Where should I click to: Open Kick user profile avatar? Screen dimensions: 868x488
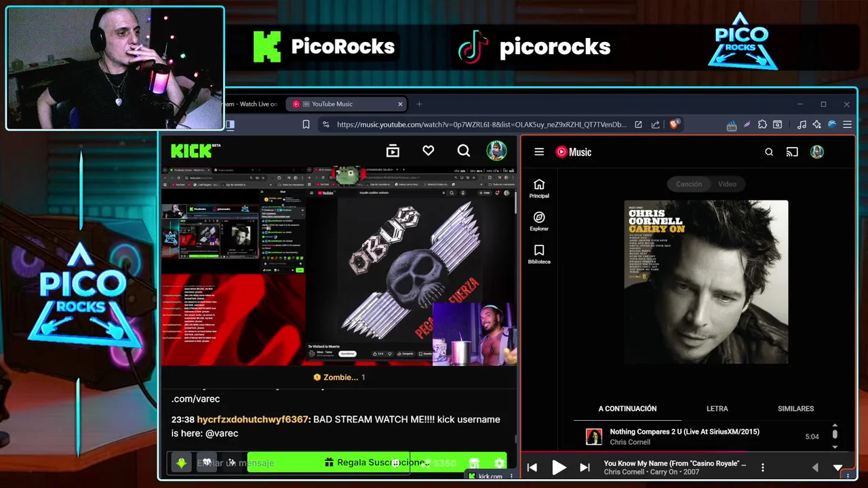point(496,150)
